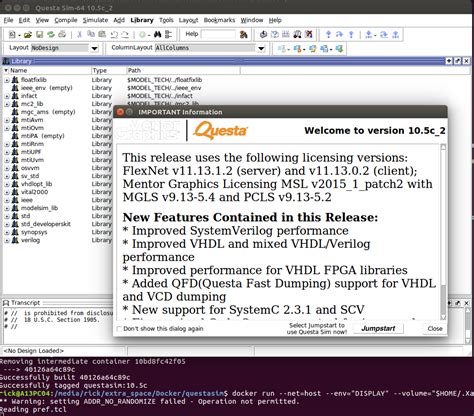
Task: Click 'Reading pref.tcl' line in terminal window
Action: (33, 409)
